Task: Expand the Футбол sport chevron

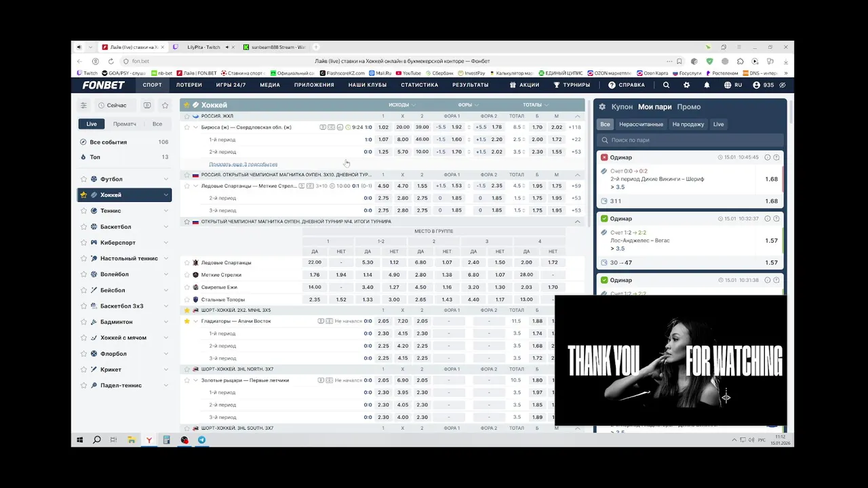Action: click(166, 179)
